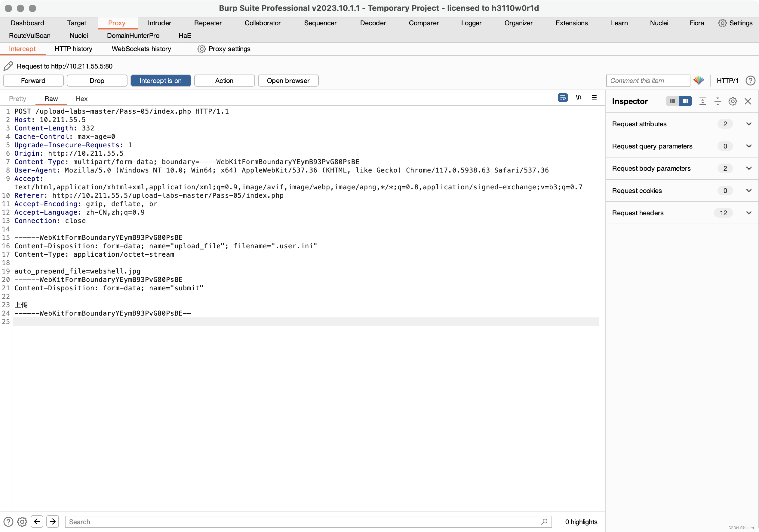Switch Inspector to the left layout toggle
Viewport: 759px width, 532px height.
(x=672, y=101)
